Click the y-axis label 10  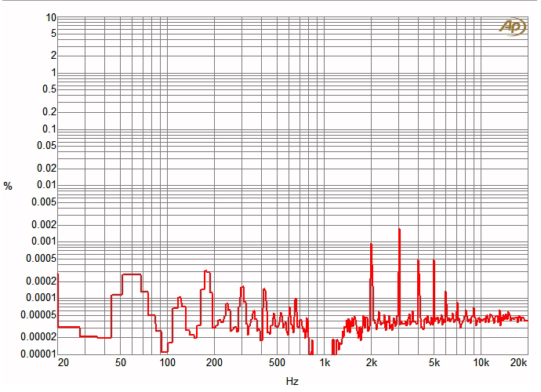click(51, 17)
